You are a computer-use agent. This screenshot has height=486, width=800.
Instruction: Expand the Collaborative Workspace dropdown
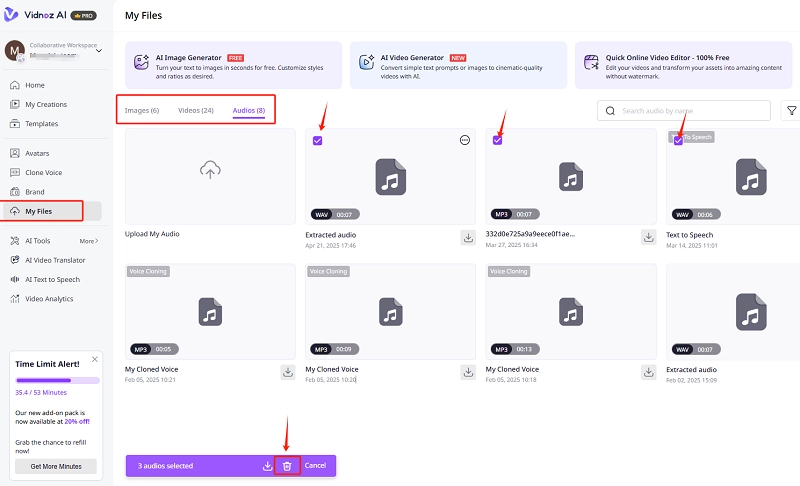click(x=97, y=51)
